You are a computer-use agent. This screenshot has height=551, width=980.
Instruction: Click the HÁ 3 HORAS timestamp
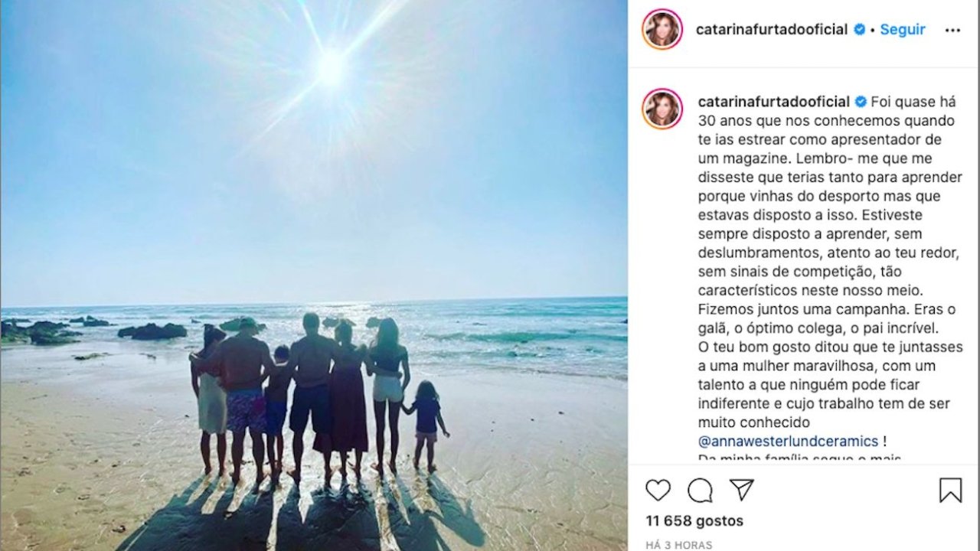pyautogui.click(x=679, y=545)
